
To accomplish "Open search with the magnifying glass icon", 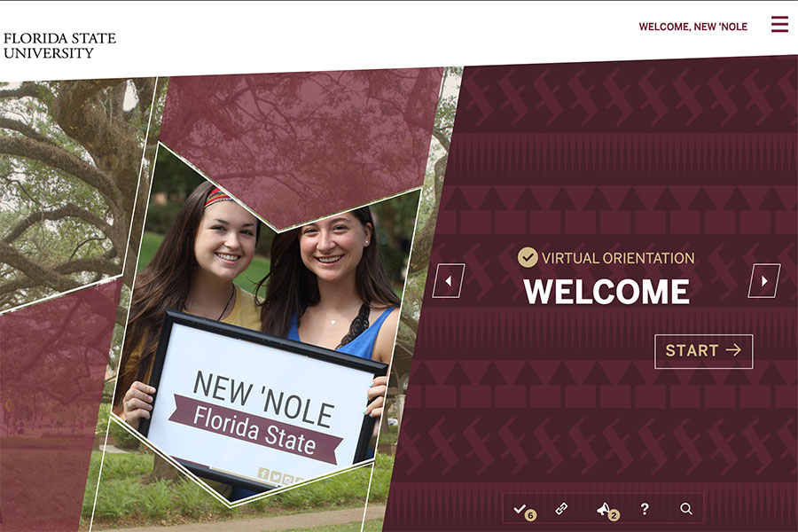I will pos(686,509).
